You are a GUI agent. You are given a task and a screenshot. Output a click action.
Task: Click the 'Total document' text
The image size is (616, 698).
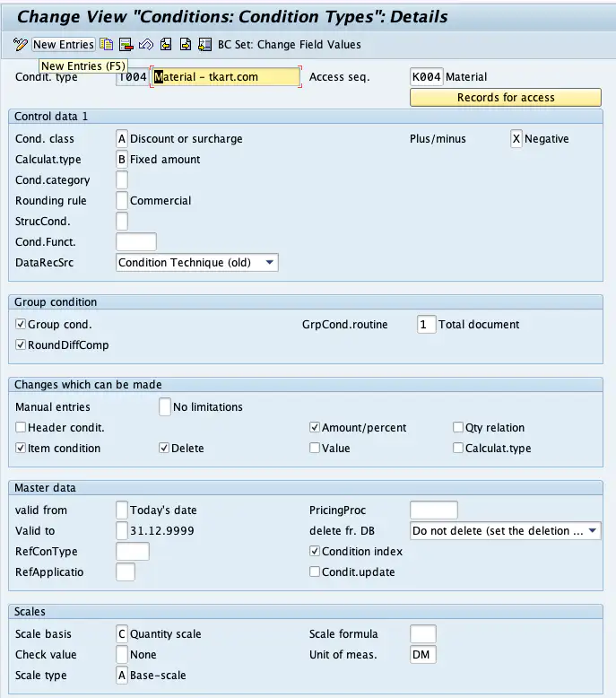coord(479,325)
